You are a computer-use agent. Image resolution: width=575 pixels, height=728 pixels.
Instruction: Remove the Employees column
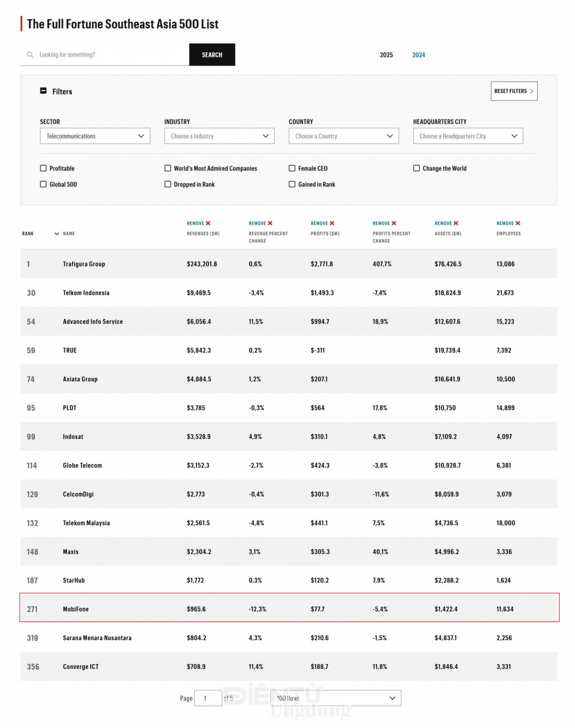(517, 223)
